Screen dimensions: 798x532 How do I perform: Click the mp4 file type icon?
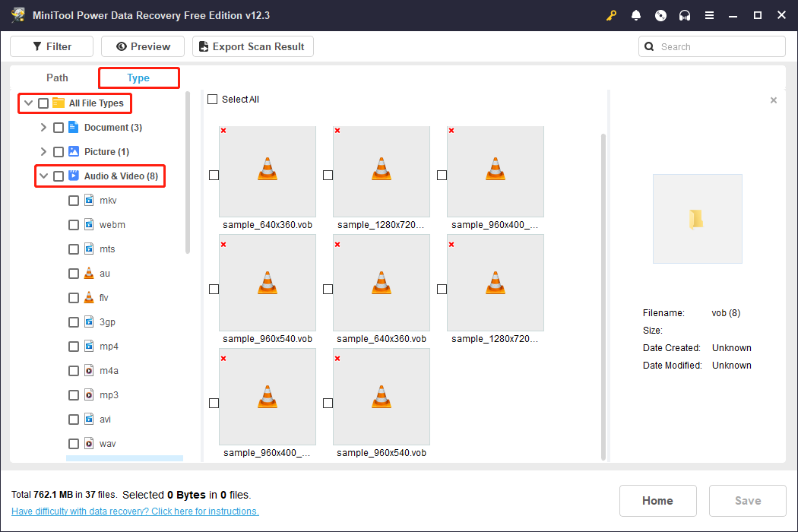click(x=89, y=347)
